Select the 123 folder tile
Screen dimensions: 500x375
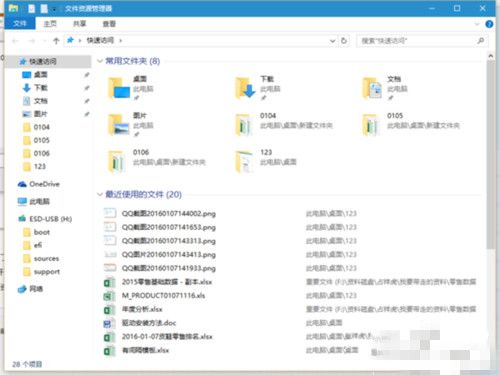[265, 161]
